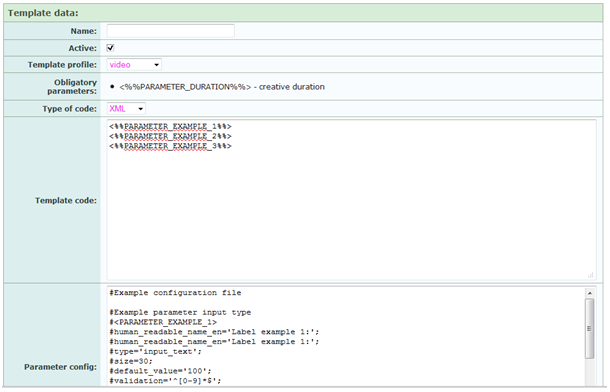Screen dimensions: 610x392
Task: Click the Template code resize grip corner
Action: [591, 275]
